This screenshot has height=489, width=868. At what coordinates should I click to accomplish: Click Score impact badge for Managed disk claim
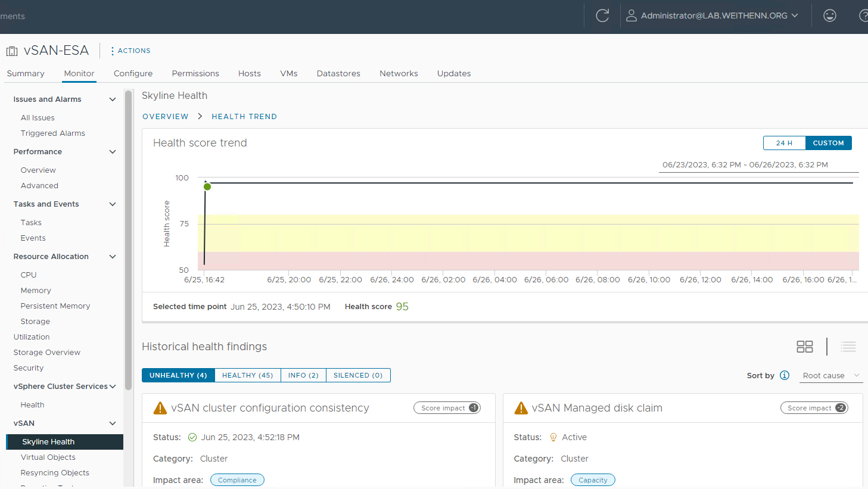point(814,408)
